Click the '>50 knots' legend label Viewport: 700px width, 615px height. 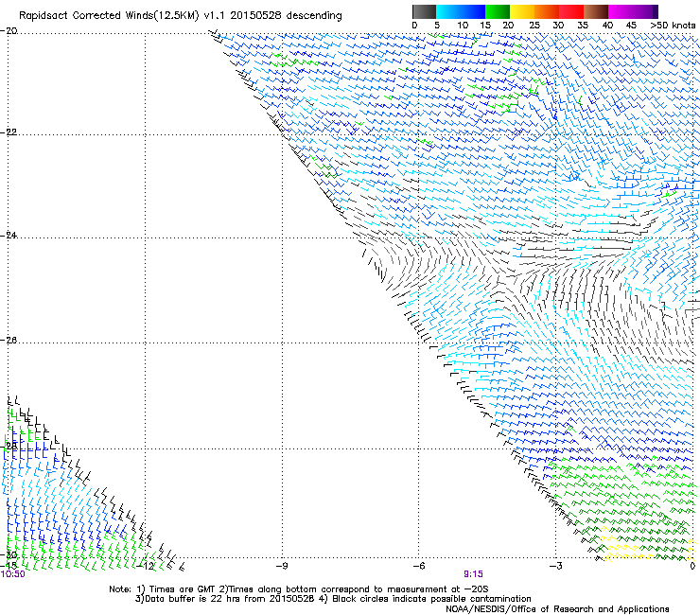pyautogui.click(x=673, y=26)
